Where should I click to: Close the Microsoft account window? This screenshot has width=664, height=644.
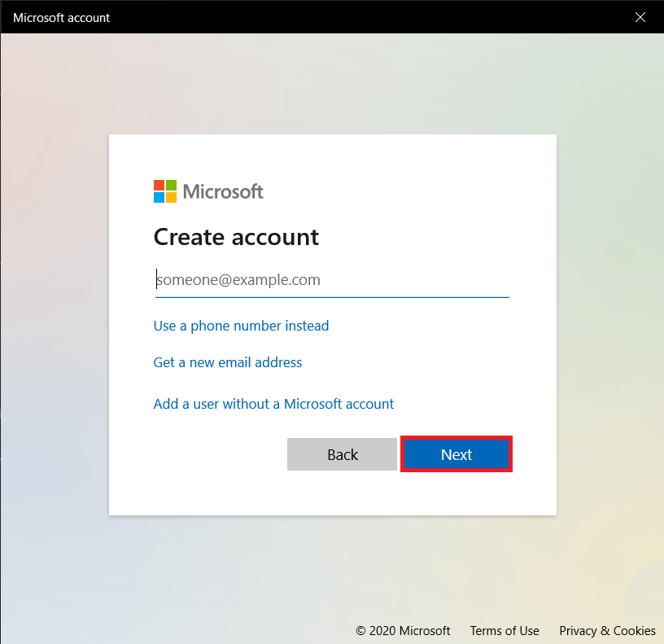tap(640, 17)
